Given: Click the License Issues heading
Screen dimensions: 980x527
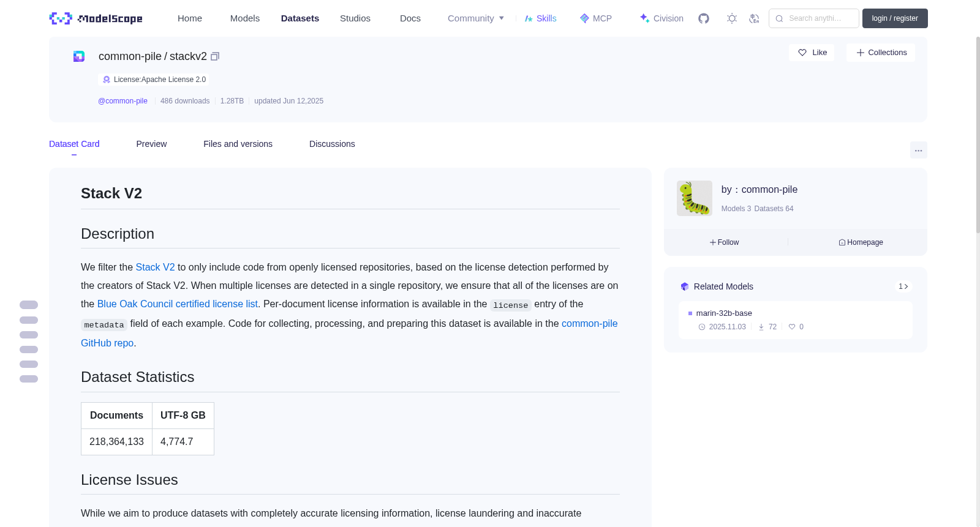Looking at the screenshot, I should (x=129, y=480).
